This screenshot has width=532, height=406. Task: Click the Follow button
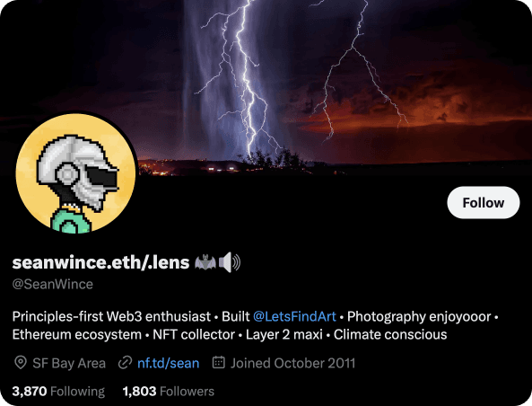click(484, 202)
